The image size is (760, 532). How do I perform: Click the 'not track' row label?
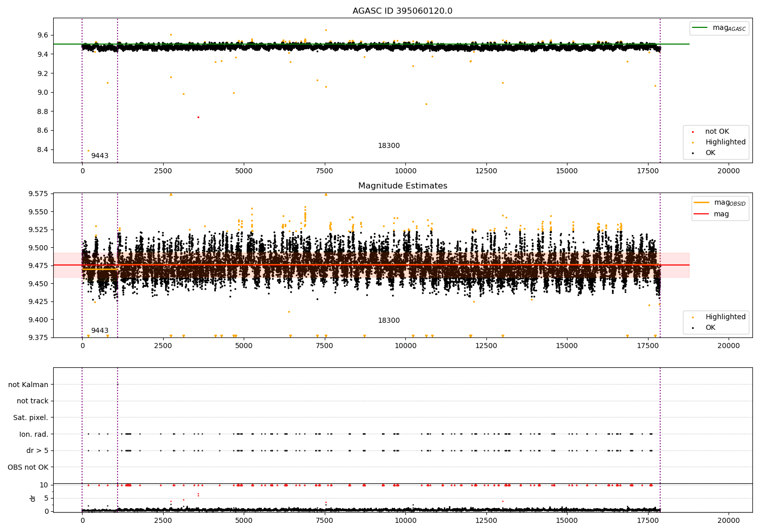coord(32,401)
